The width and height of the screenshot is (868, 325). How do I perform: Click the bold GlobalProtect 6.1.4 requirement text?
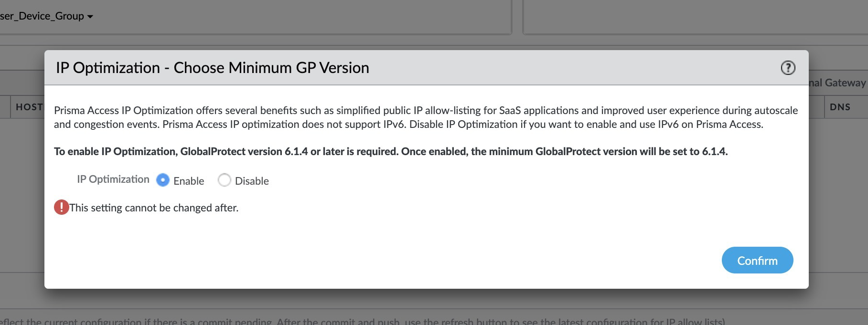pyautogui.click(x=391, y=151)
